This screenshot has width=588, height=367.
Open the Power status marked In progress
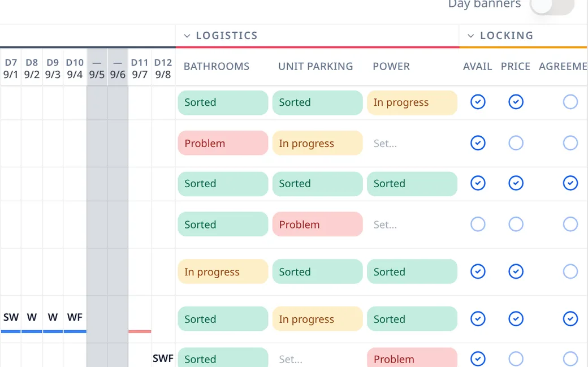click(412, 102)
